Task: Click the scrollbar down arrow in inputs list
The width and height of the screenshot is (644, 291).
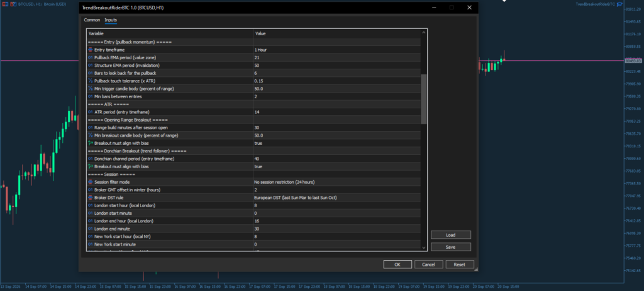Action: [x=424, y=247]
